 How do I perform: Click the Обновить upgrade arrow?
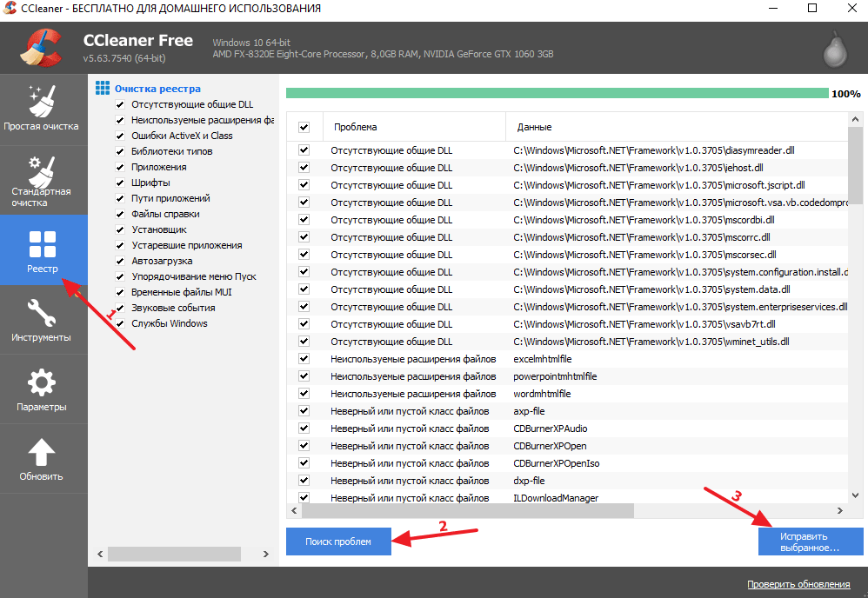point(42,459)
